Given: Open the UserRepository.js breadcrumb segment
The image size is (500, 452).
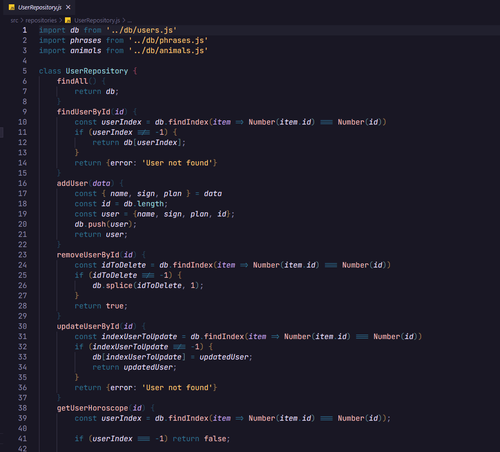Looking at the screenshot, I should 97,20.
